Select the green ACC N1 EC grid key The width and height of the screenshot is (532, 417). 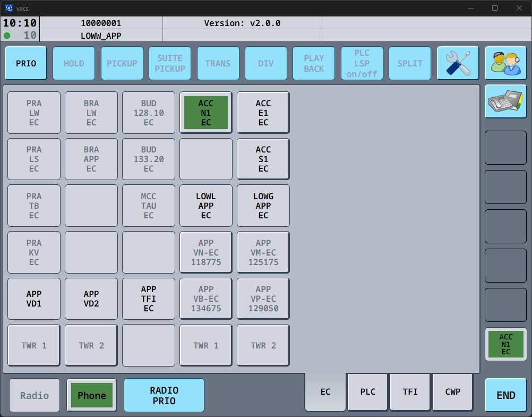[206, 113]
